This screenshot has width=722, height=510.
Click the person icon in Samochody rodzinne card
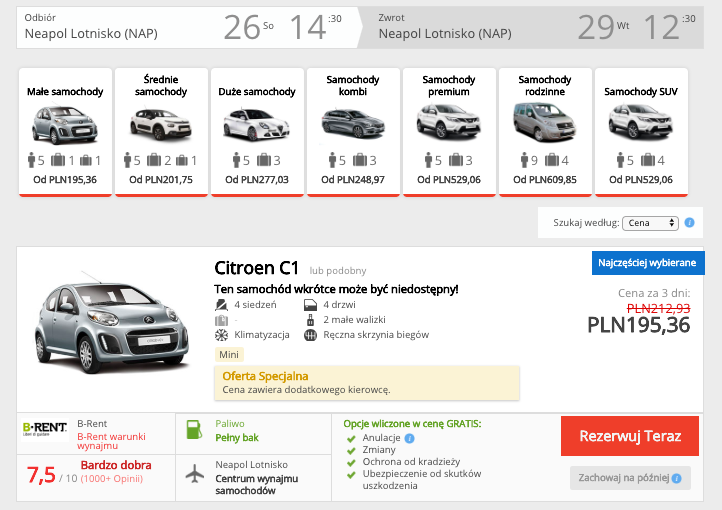point(524,160)
